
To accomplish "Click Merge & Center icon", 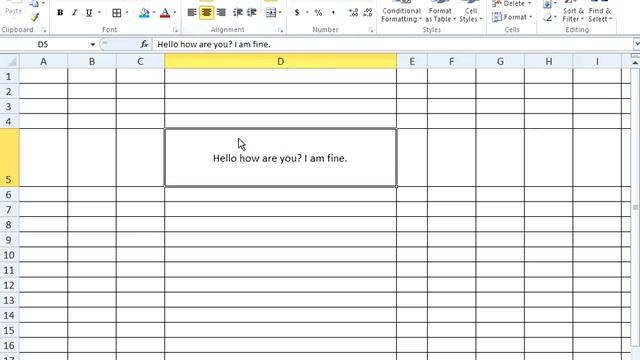I will [271, 13].
